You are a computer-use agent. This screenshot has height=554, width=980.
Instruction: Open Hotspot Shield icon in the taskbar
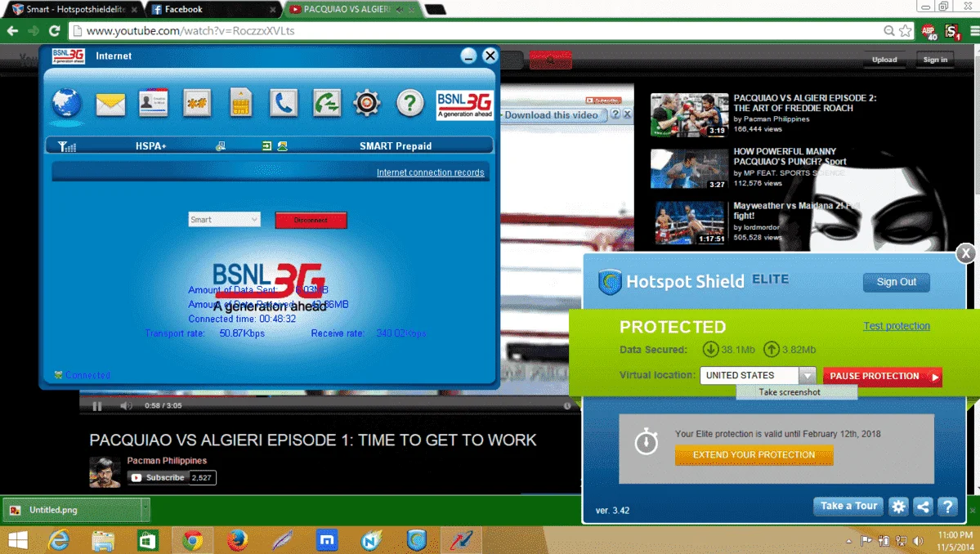tap(416, 540)
